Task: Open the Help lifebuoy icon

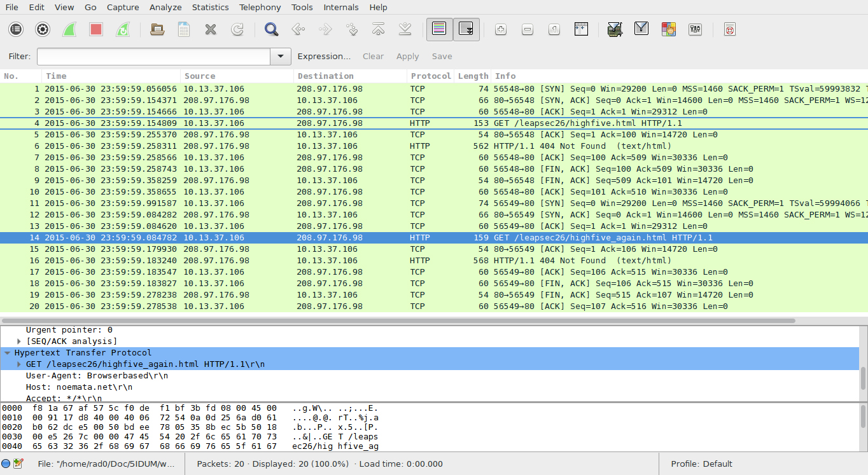Action: [730, 29]
